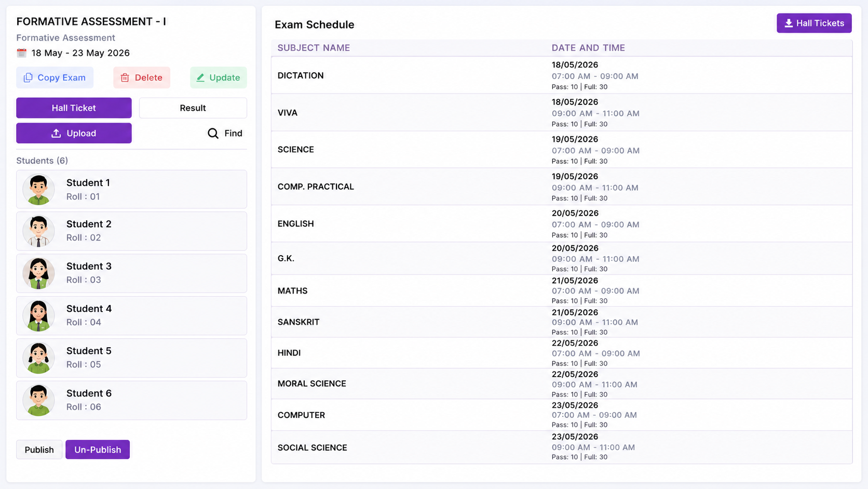Click Roll : 04 label
This screenshot has width=868, height=489.
[84, 322]
